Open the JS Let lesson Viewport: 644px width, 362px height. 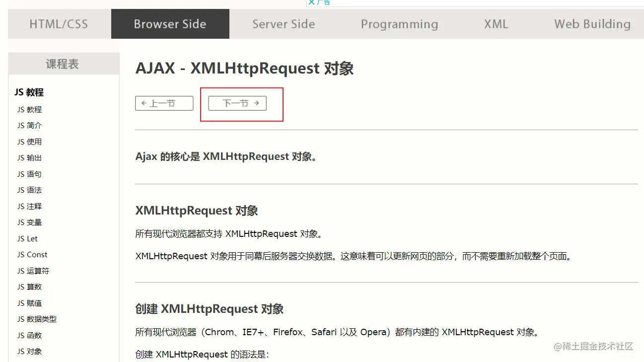(27, 239)
